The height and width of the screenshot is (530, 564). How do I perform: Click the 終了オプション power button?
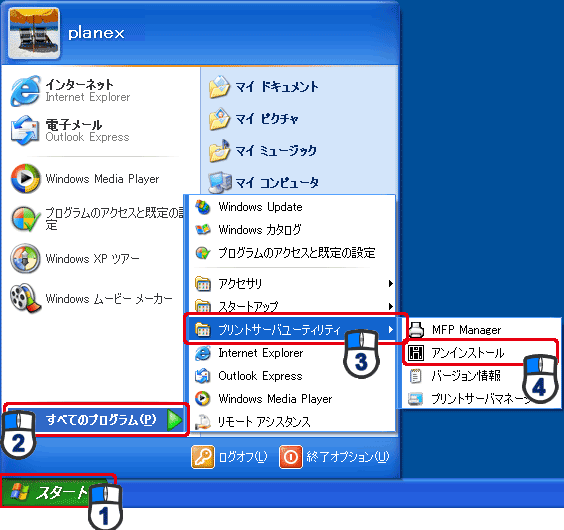334,457
